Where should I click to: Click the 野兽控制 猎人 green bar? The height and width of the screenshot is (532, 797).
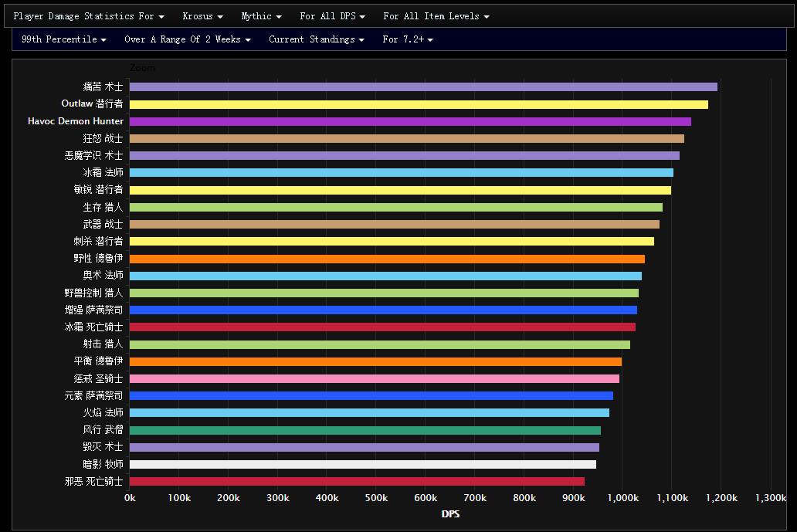coord(385,293)
